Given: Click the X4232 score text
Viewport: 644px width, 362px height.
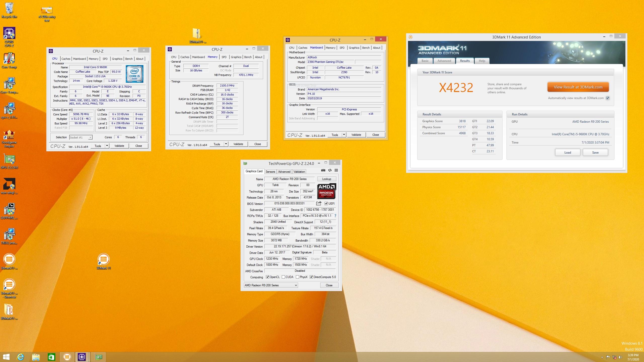Looking at the screenshot, I should 456,87.
